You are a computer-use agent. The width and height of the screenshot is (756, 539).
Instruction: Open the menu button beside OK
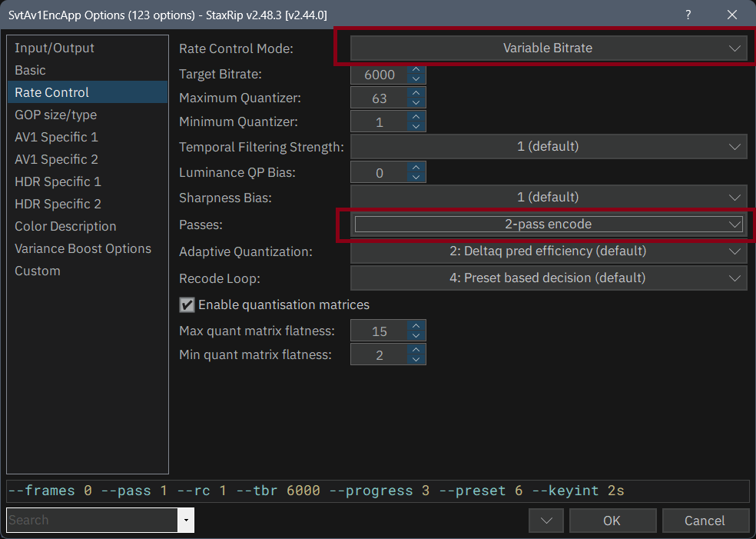[x=546, y=521]
